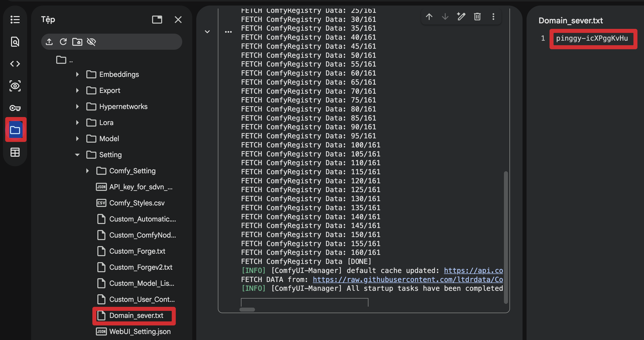Open the code snippets sidebar icon
This screenshot has height=340, width=644.
click(x=15, y=64)
